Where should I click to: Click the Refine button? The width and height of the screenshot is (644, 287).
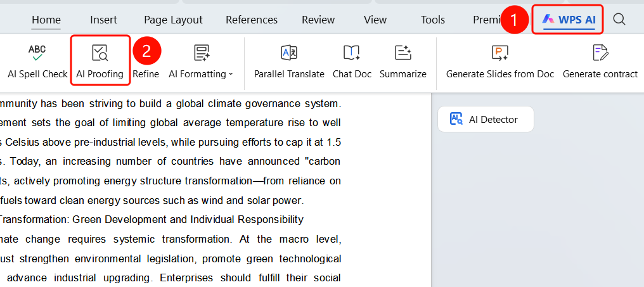[146, 74]
